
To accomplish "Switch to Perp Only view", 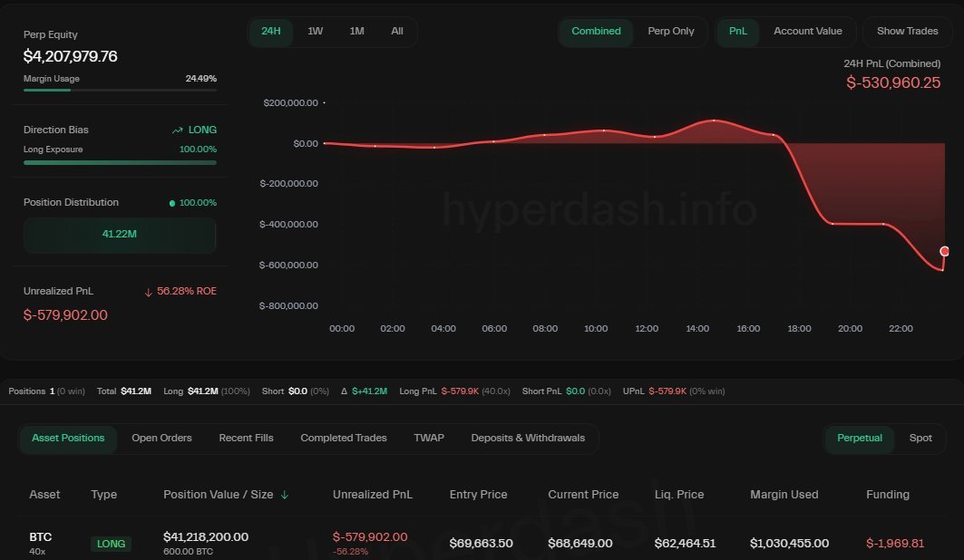I will (x=670, y=31).
